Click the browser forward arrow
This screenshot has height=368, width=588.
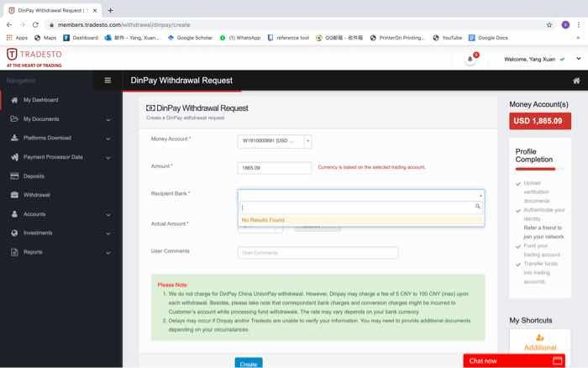23,24
